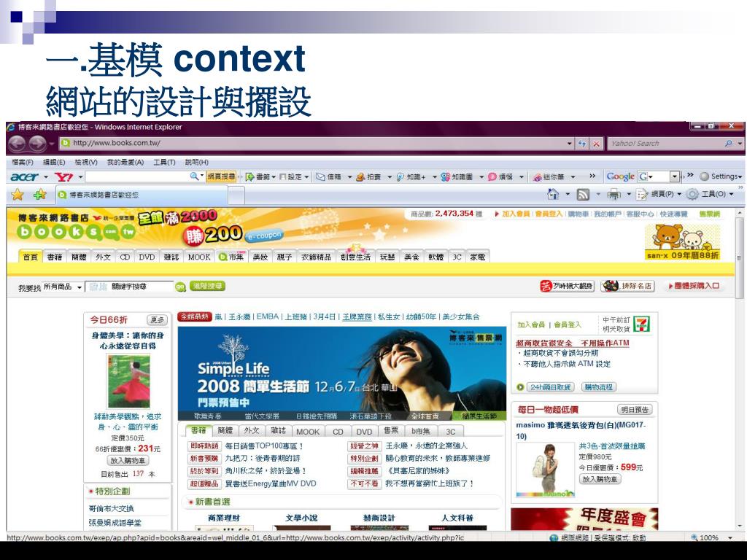Expand the acer toolbar dropdown arrow
747x560 pixels.
click(46, 176)
